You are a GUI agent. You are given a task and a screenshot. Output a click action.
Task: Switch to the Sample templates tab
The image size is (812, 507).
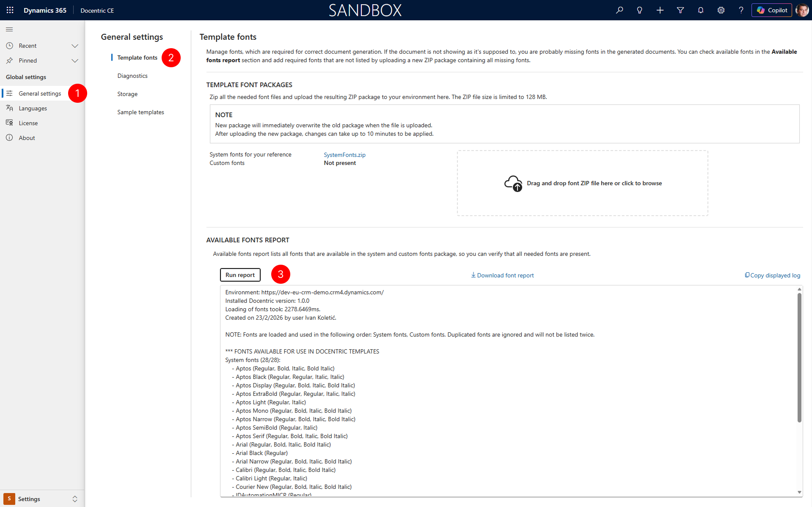[x=140, y=112]
